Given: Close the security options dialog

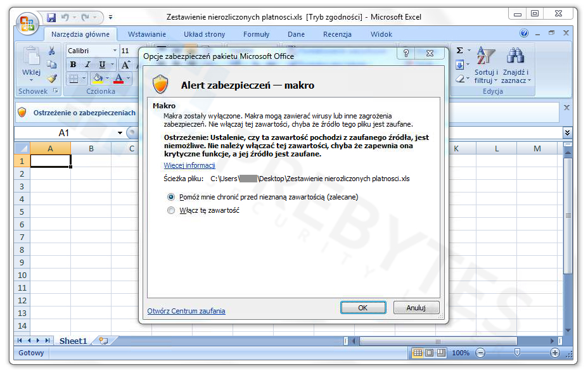Looking at the screenshot, I should coord(430,53).
